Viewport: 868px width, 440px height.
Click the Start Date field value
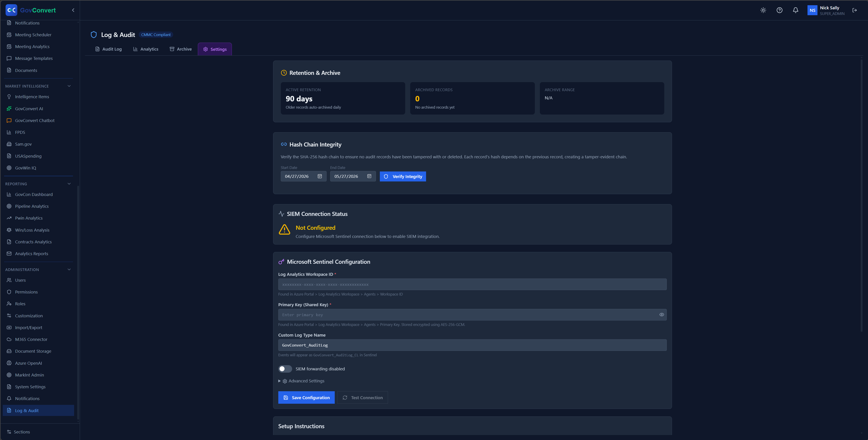click(297, 176)
